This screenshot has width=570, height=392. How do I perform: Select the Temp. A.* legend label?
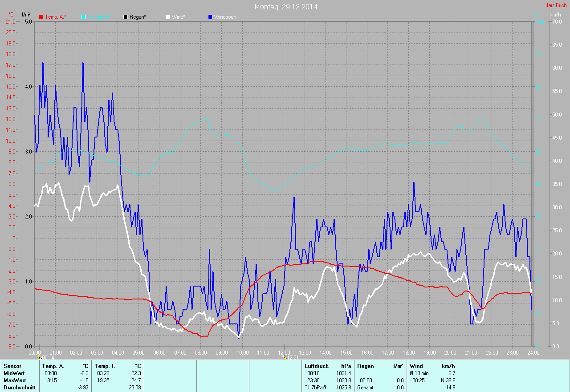coord(56,17)
